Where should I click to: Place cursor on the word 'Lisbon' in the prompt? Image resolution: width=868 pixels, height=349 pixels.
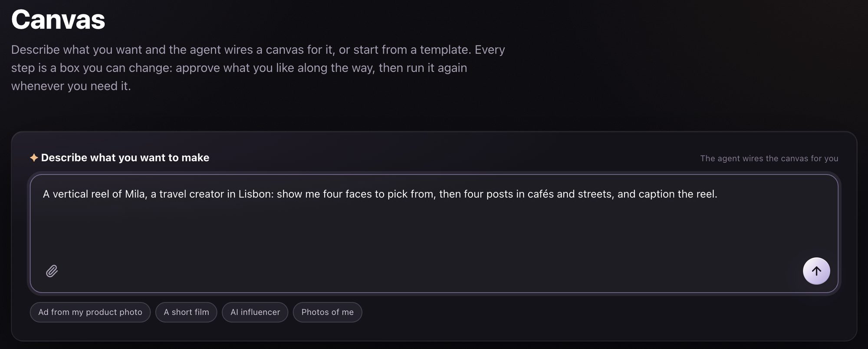[256, 194]
